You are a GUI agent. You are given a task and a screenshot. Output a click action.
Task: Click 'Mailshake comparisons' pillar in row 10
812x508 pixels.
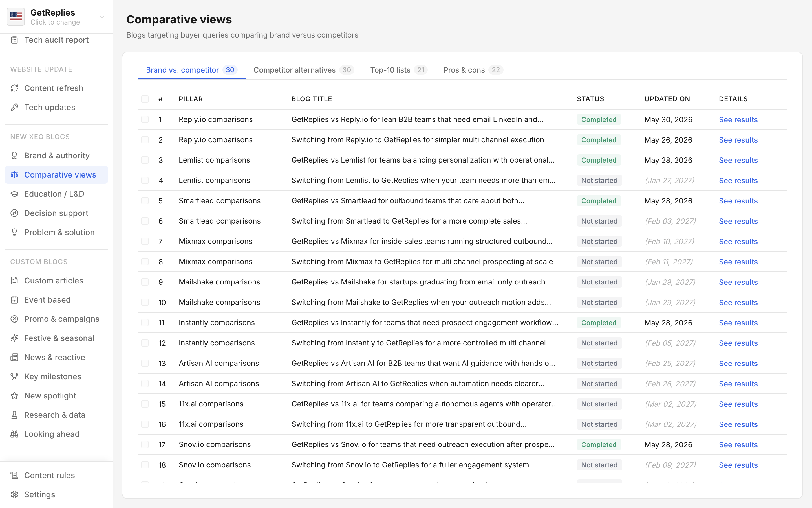click(x=219, y=302)
